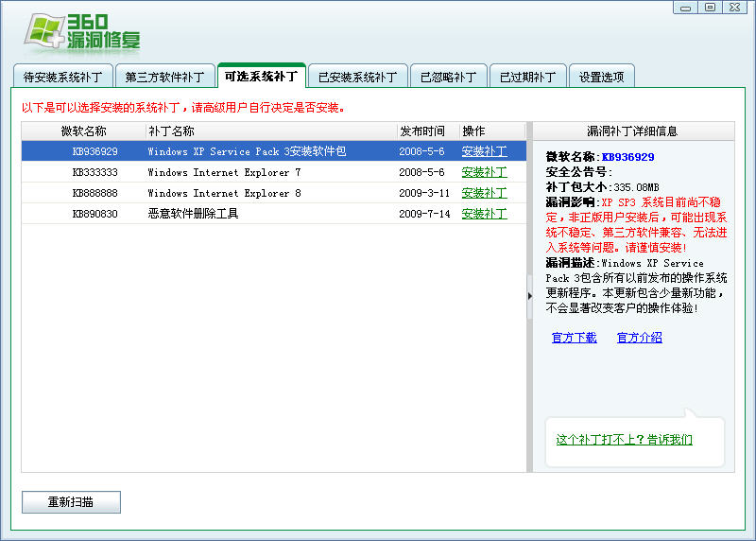Screen dimensions: 756x541
Task: Click 安装补丁 link for KB936929
Action: tap(484, 151)
